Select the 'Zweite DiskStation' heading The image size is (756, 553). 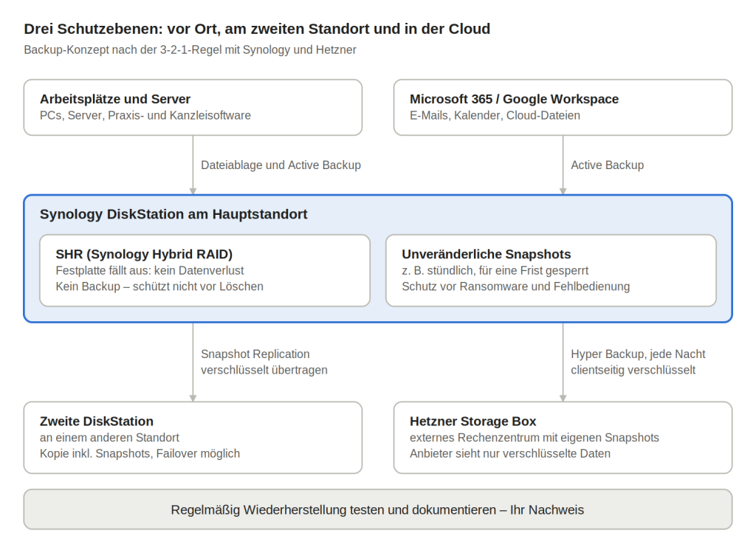click(97, 422)
